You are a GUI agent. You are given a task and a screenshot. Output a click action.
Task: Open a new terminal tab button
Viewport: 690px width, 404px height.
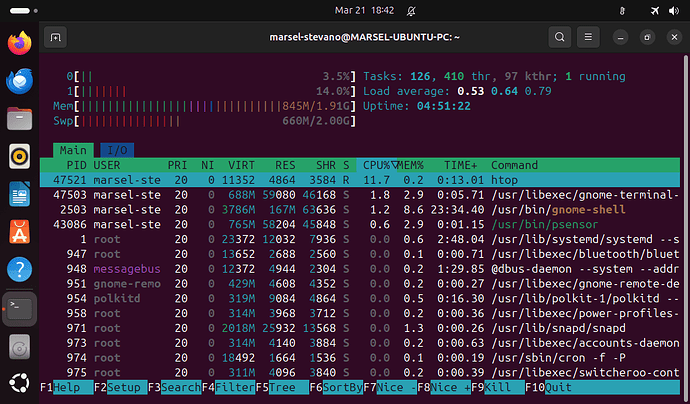pyautogui.click(x=58, y=37)
